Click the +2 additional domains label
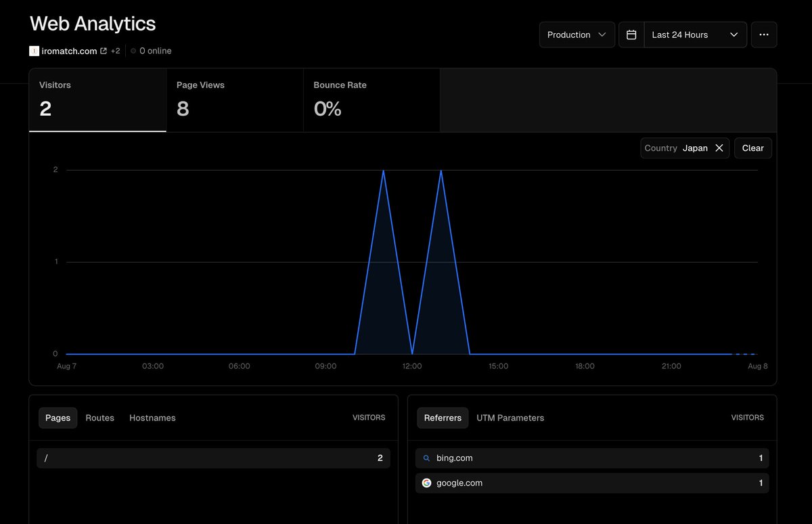This screenshot has width=812, height=524. (x=115, y=51)
